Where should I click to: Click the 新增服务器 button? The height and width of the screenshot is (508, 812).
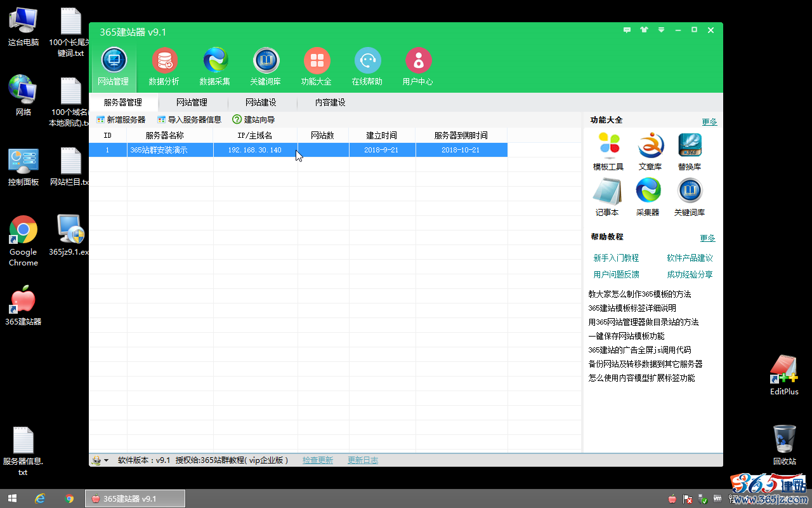(121, 119)
